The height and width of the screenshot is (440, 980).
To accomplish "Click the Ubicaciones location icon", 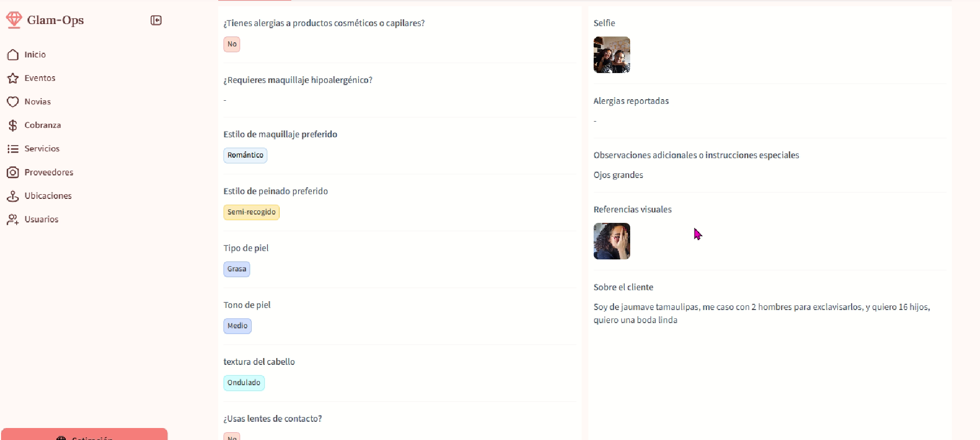I will 13,196.
